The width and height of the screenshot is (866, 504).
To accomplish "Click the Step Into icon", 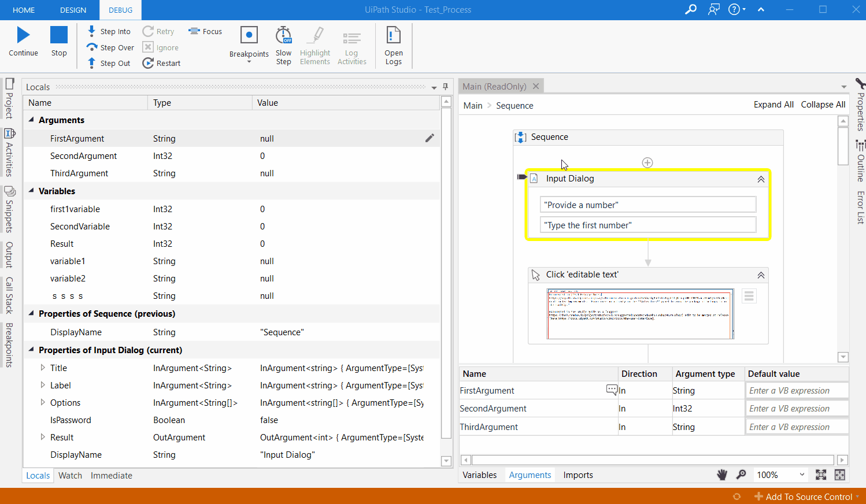I will click(92, 31).
